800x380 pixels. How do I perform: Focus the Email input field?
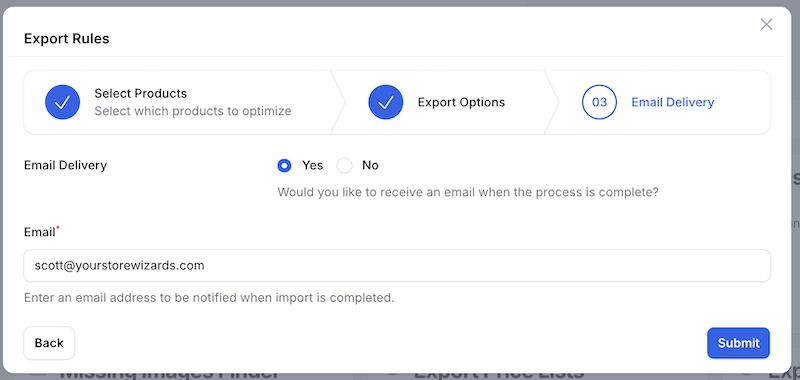397,265
